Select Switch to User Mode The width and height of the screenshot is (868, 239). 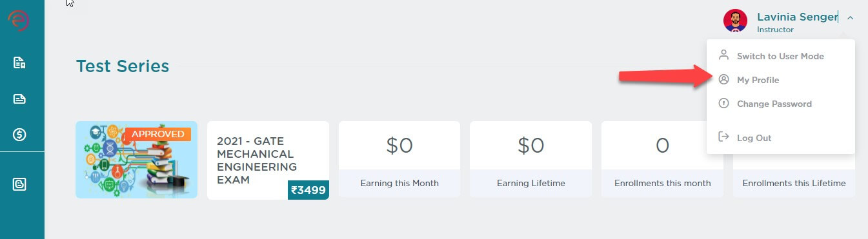pyautogui.click(x=780, y=56)
